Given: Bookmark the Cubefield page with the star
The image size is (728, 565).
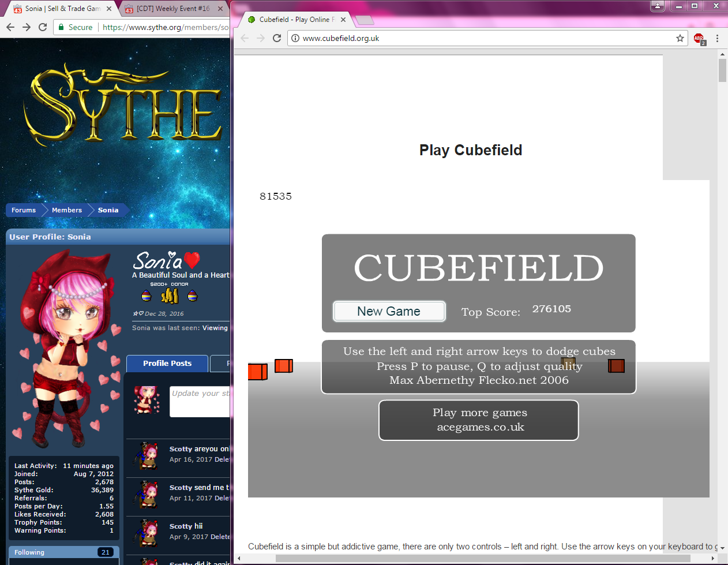Looking at the screenshot, I should pyautogui.click(x=680, y=38).
